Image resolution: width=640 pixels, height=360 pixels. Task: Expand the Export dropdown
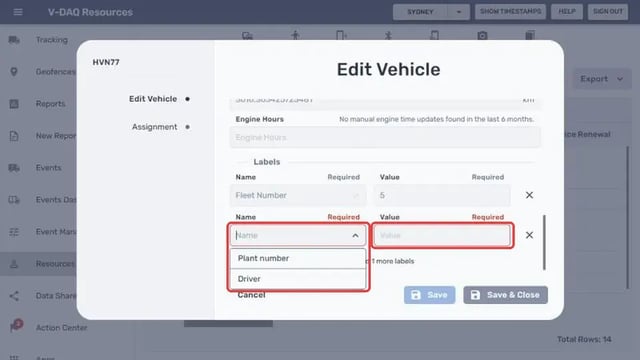point(602,79)
